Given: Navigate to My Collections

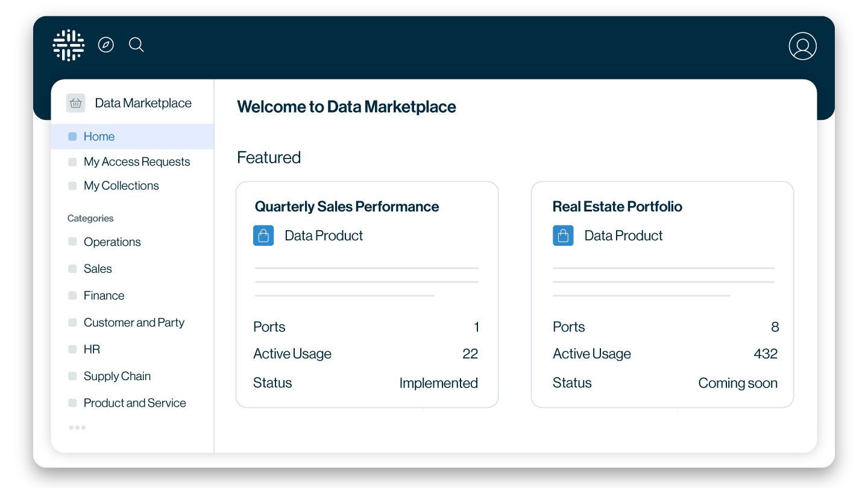Looking at the screenshot, I should pyautogui.click(x=121, y=186).
